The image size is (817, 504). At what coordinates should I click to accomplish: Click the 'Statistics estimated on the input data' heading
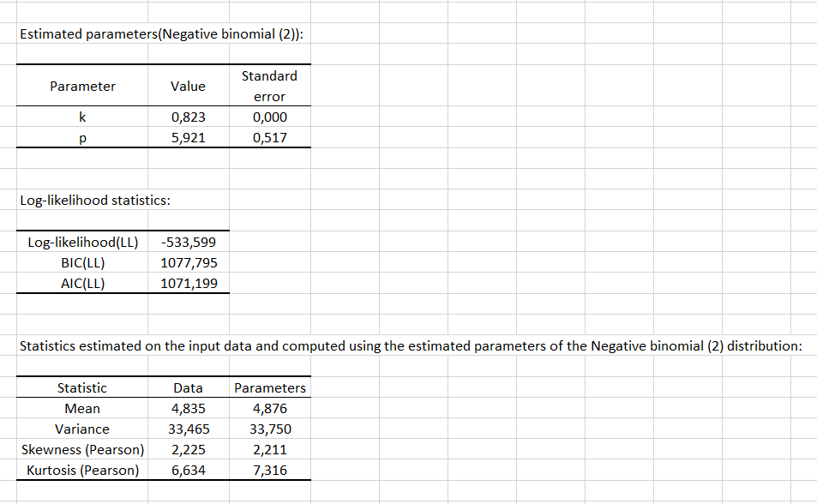click(411, 346)
